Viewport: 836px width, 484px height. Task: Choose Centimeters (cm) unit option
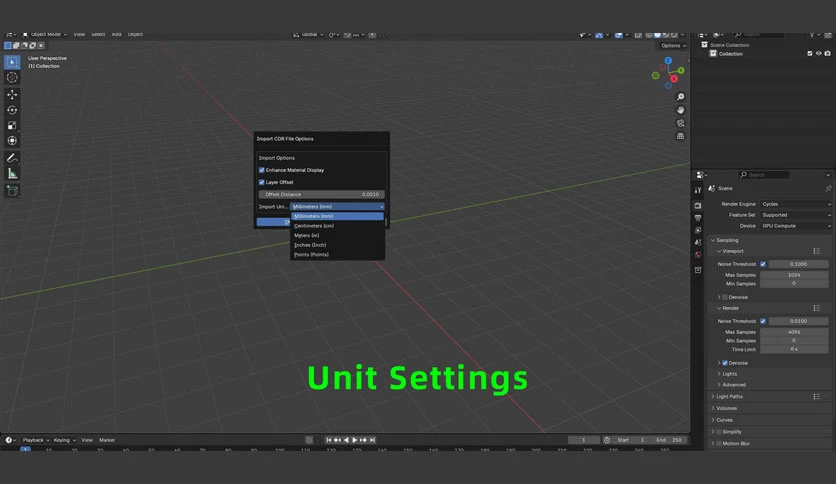tap(337, 226)
